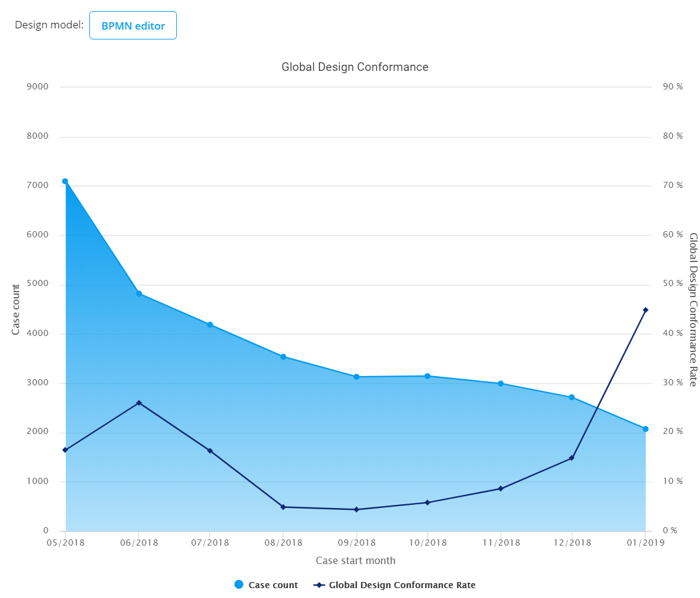The width and height of the screenshot is (700, 598).
Task: Select the 05/2018 case count data point
Action: pos(65,181)
